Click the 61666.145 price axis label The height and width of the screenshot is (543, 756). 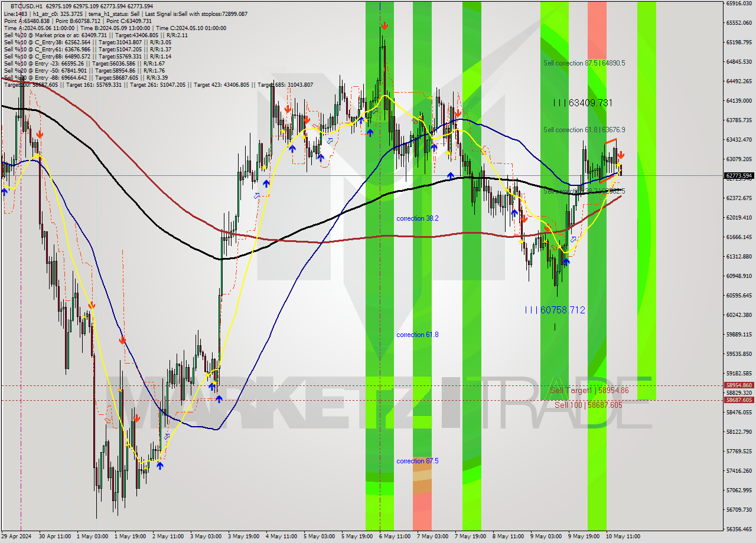739,237
